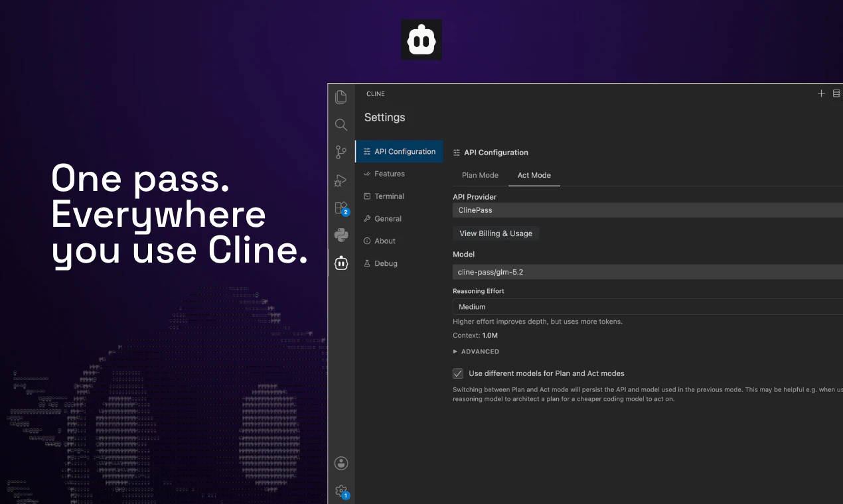
Task: Select General in settings sidebar
Action: click(x=400, y=219)
